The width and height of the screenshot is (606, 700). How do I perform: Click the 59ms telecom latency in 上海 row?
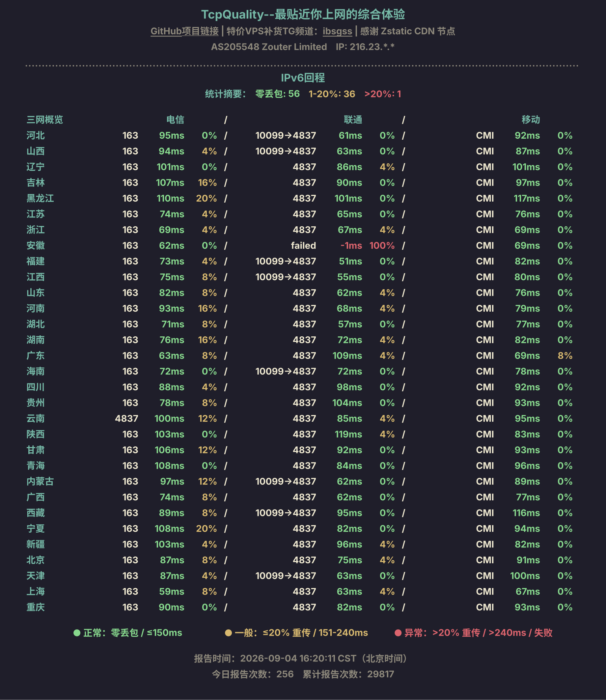point(172,591)
